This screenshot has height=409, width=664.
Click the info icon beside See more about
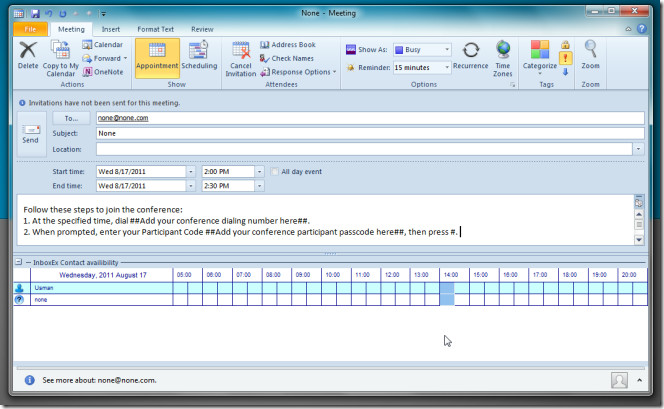29,380
